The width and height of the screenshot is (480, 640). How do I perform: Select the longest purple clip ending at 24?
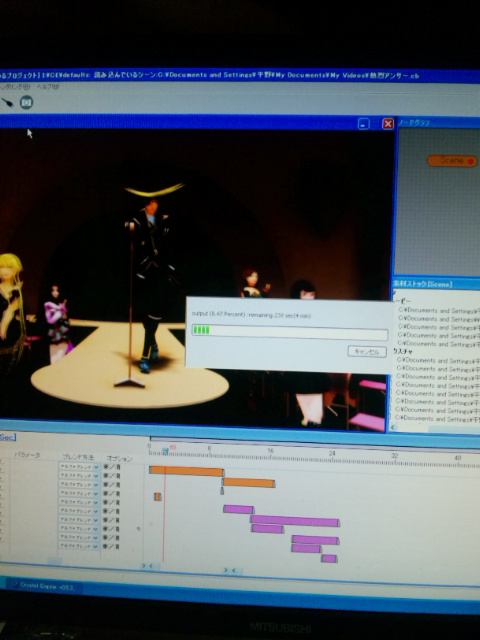coord(295,521)
